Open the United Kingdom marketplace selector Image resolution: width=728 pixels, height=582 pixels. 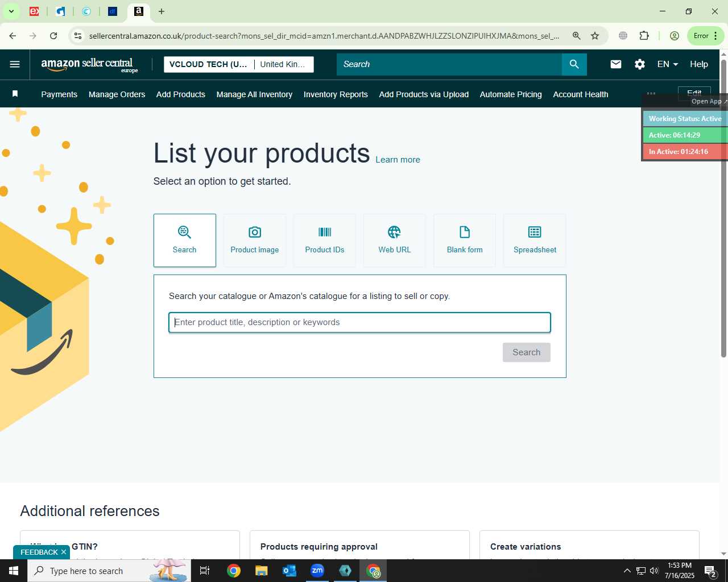click(x=283, y=64)
